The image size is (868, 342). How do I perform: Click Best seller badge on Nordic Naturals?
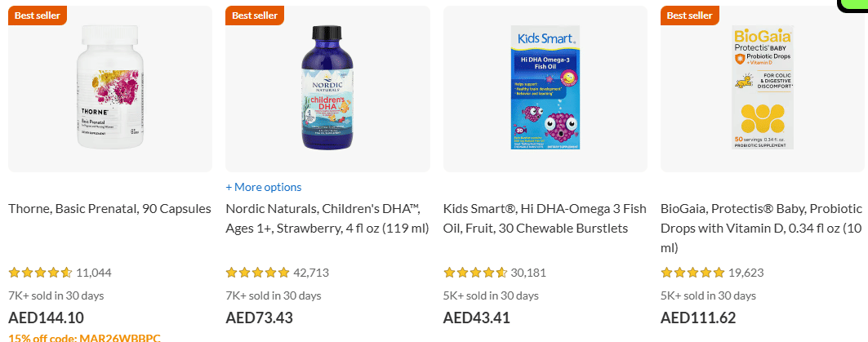(x=255, y=16)
